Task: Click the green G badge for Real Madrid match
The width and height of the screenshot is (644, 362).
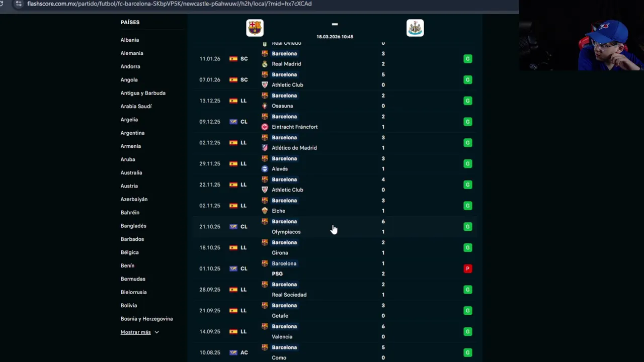Action: [467, 59]
